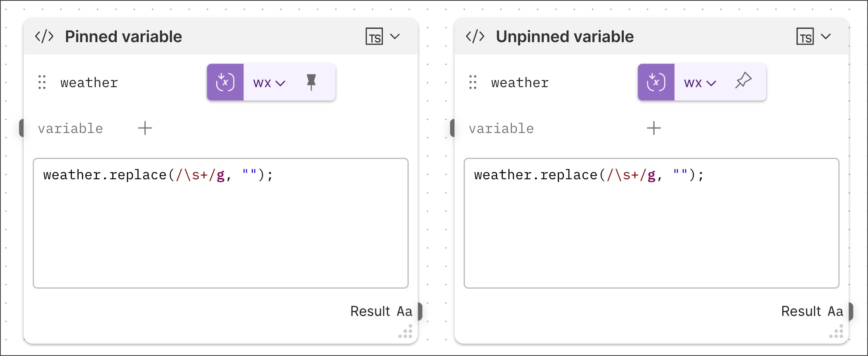Click weather input name in Unpinned variable block
868x356 pixels.
pyautogui.click(x=520, y=83)
